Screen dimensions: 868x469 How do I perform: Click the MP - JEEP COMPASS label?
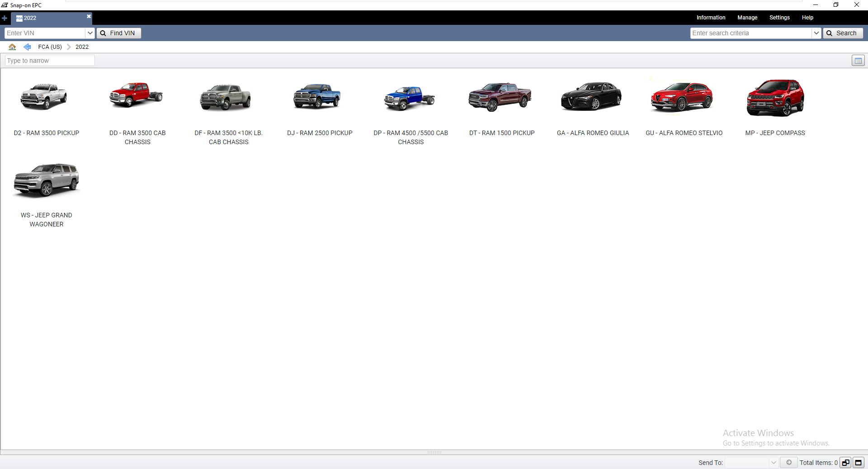[x=775, y=133]
